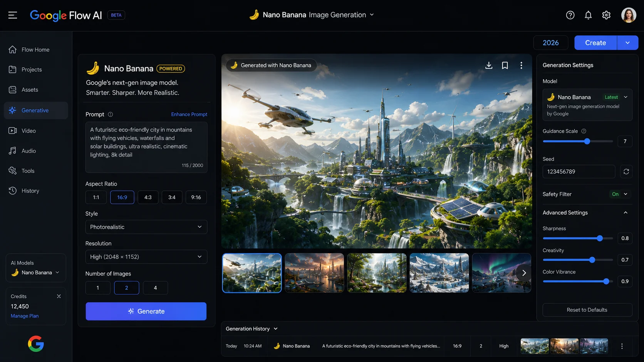Select the sunset city thumbnail

[x=314, y=273]
